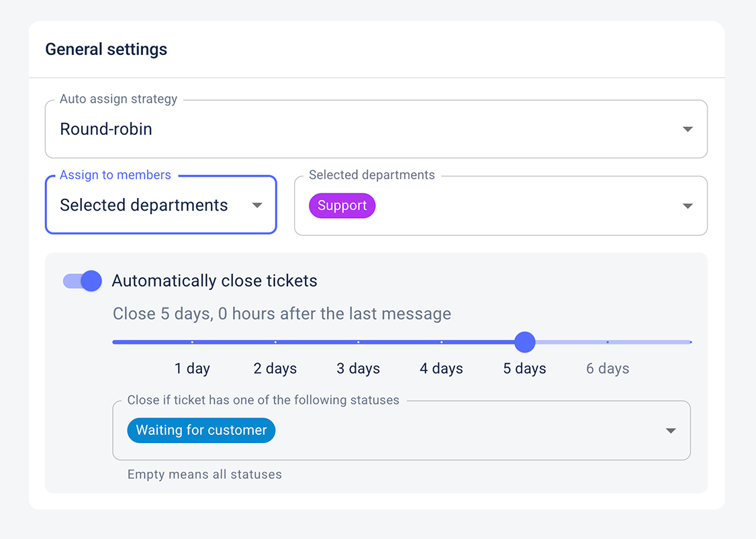This screenshot has height=539, width=756.
Task: Click the 'Selected departments' value in Assign to members
Action: pos(144,205)
